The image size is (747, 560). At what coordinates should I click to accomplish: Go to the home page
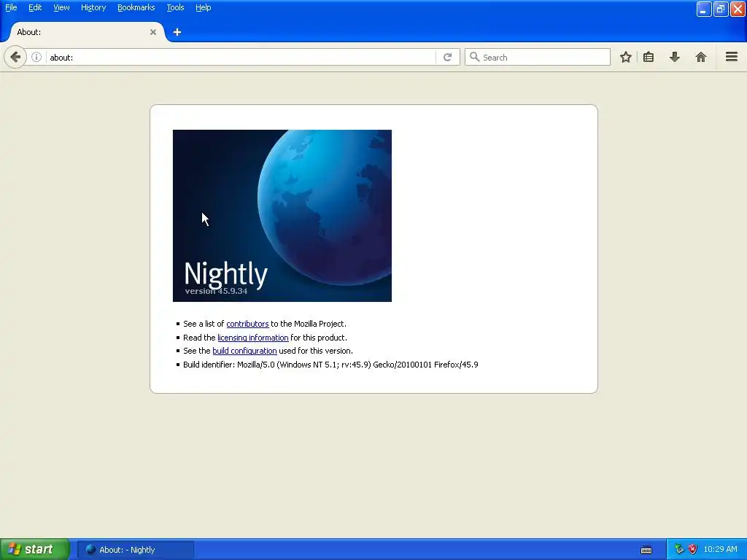(701, 57)
